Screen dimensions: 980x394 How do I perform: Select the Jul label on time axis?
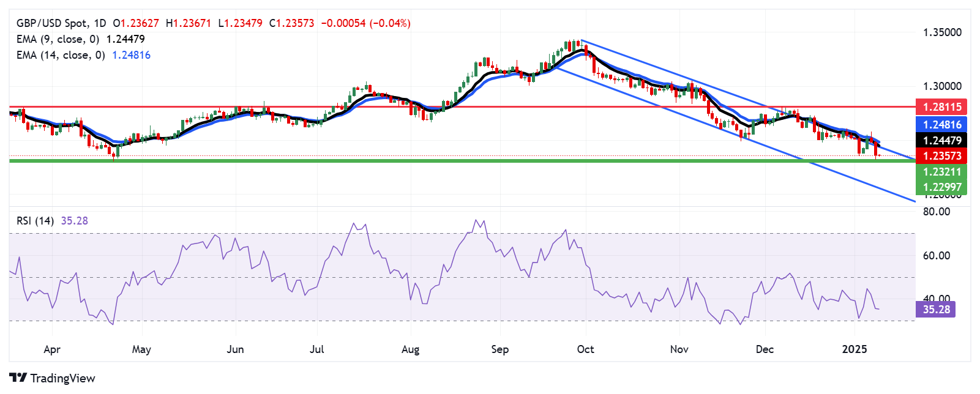317,349
